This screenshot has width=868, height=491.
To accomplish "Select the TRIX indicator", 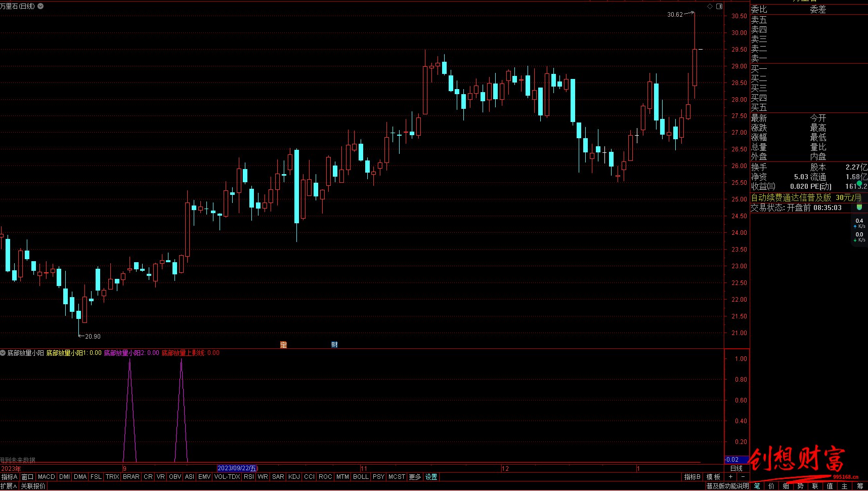I will click(x=112, y=477).
